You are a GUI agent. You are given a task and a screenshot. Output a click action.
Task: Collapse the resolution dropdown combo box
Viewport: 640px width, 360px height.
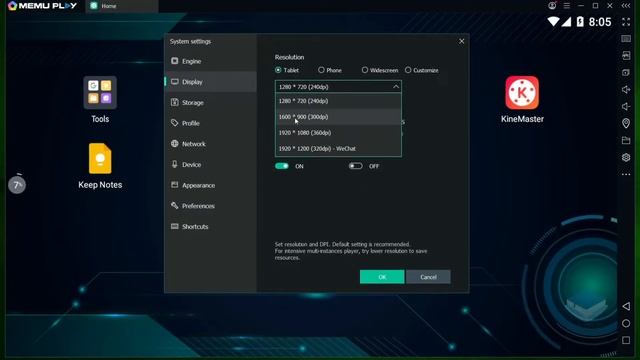(x=338, y=87)
